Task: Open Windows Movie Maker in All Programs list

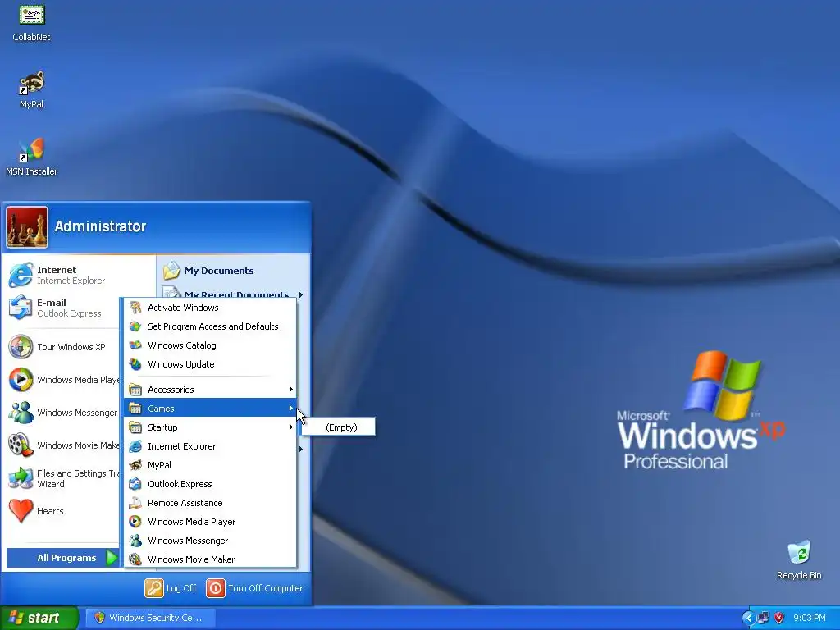Action: [210, 559]
